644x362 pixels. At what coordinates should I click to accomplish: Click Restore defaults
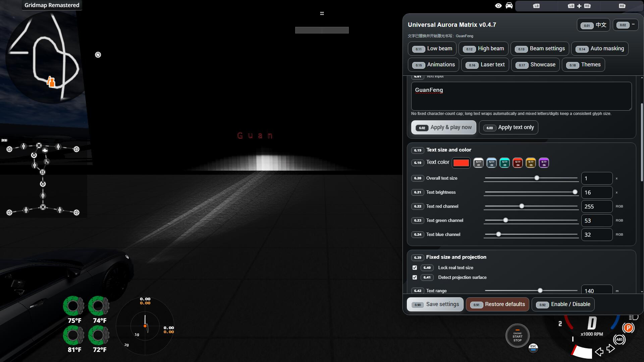(497, 304)
